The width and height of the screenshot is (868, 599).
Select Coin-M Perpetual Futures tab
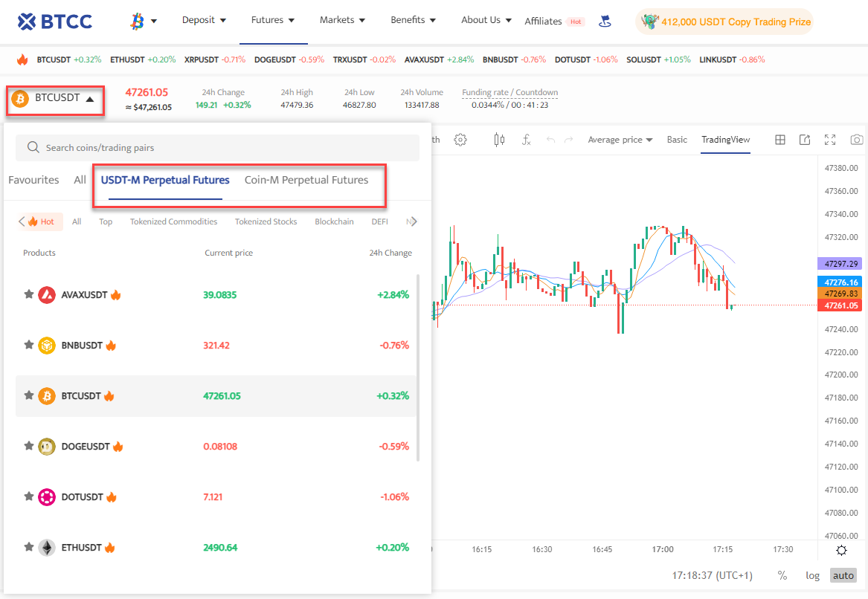tap(306, 180)
